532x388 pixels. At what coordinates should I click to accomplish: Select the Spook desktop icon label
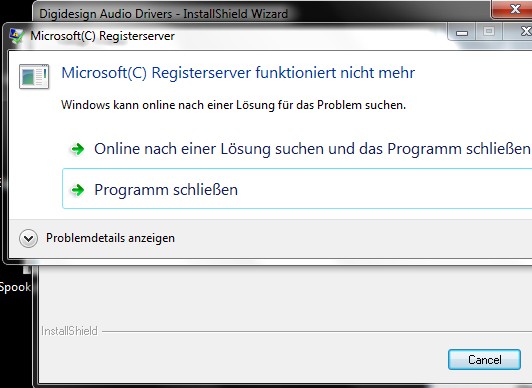click(x=15, y=287)
